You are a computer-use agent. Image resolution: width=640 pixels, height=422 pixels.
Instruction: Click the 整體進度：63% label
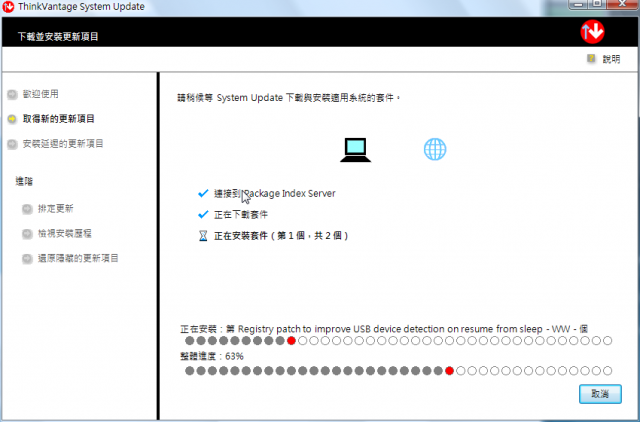pyautogui.click(x=212, y=356)
